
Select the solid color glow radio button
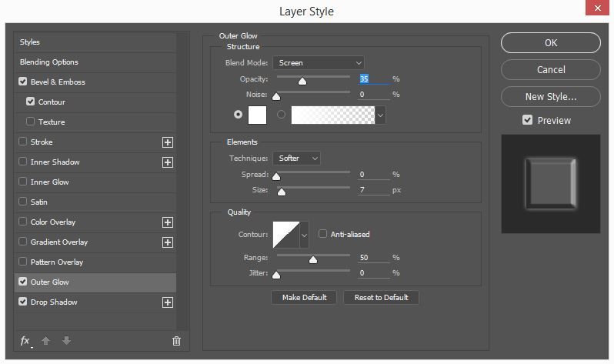[238, 115]
